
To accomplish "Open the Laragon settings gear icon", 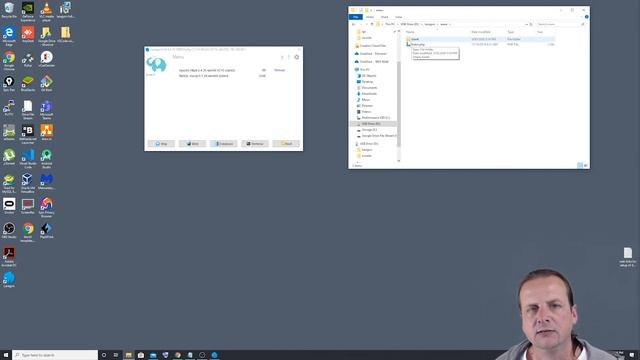I will pos(297,57).
